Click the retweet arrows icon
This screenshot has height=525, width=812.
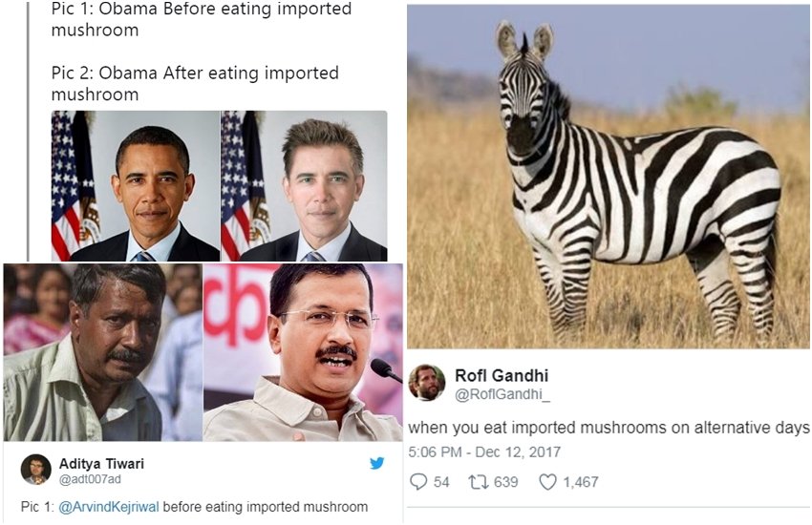coord(477,481)
